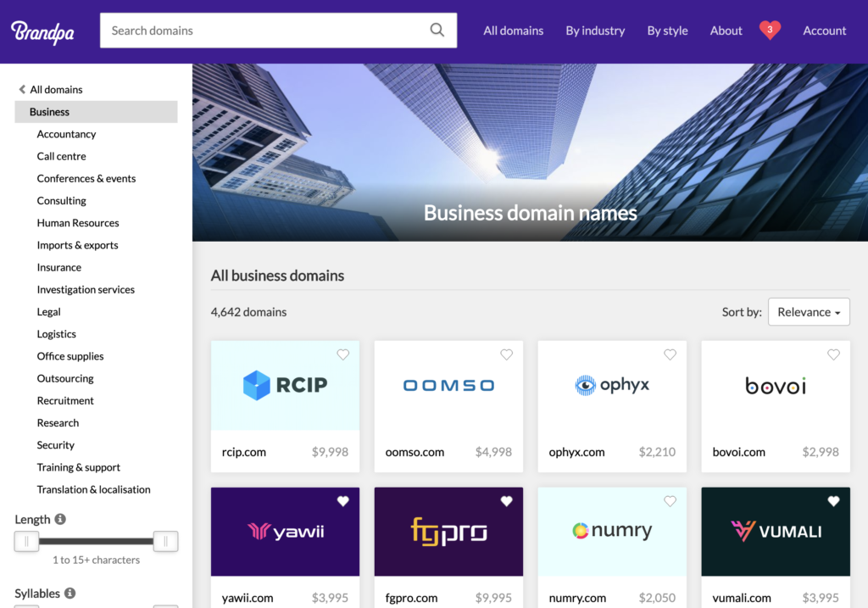Open the Insurance category
Viewport: 868px width, 608px height.
coord(59,267)
